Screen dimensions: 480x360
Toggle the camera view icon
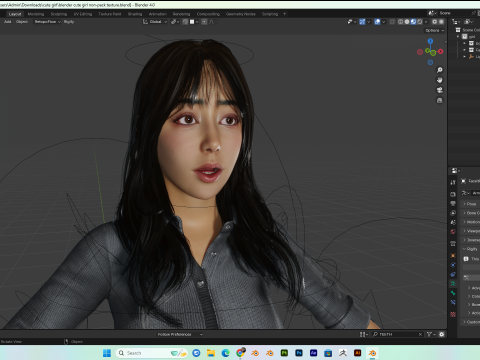click(440, 90)
